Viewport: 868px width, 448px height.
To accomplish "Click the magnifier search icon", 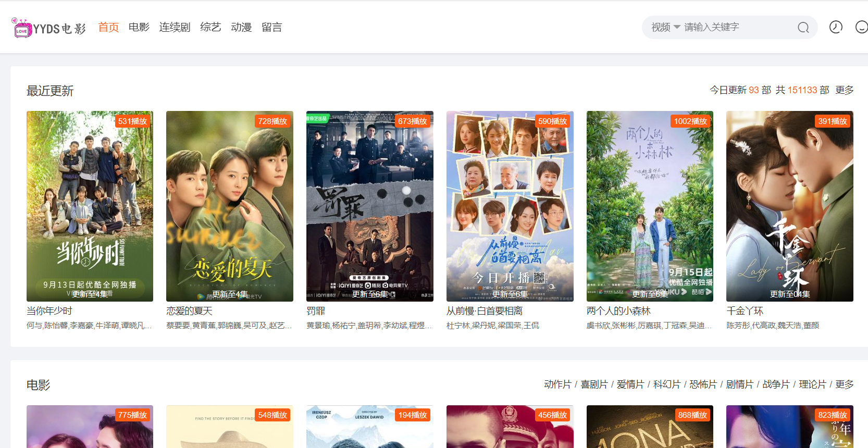I will 803,28.
